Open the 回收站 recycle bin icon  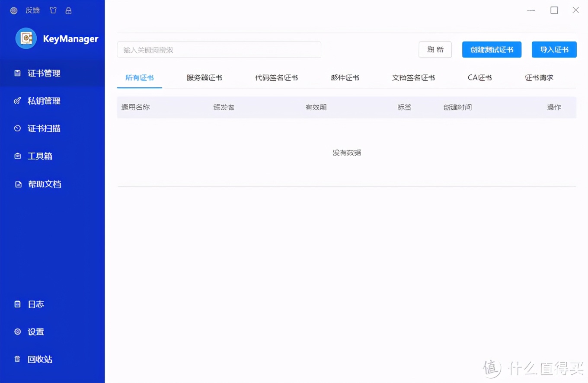(x=17, y=359)
